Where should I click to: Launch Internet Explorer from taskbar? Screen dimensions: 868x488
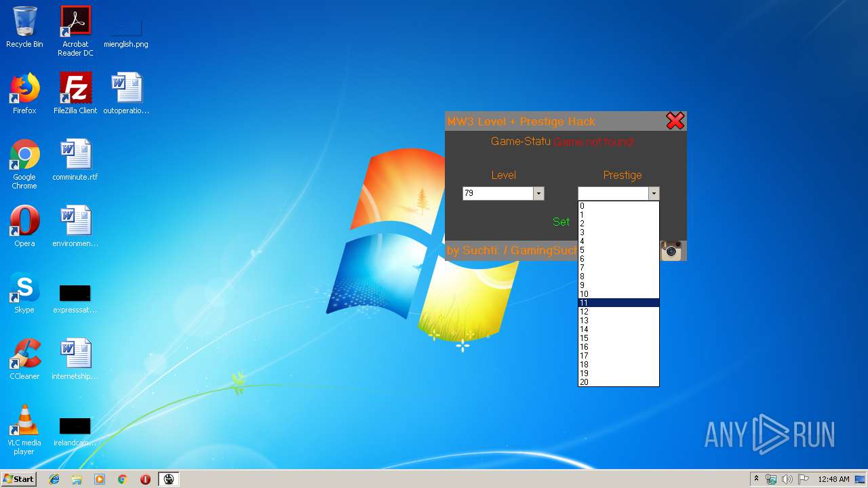click(54, 479)
